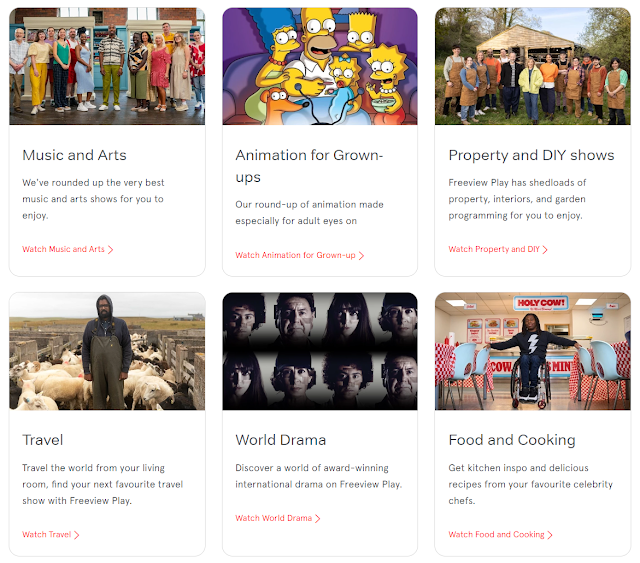Click the Music and Arts group photo

point(107,66)
